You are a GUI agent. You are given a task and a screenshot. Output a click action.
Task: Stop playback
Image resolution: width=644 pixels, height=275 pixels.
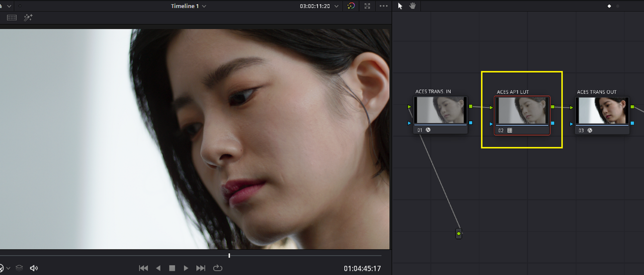tap(172, 268)
